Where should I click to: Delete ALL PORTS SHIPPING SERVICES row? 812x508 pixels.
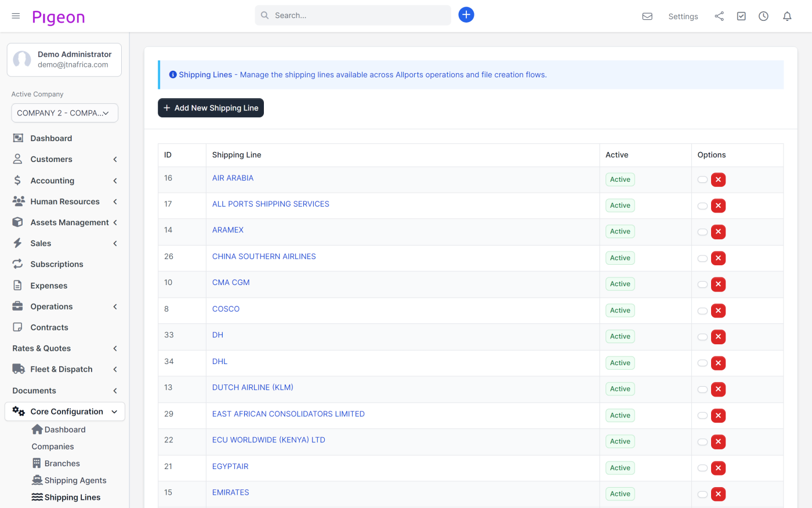[x=718, y=206]
